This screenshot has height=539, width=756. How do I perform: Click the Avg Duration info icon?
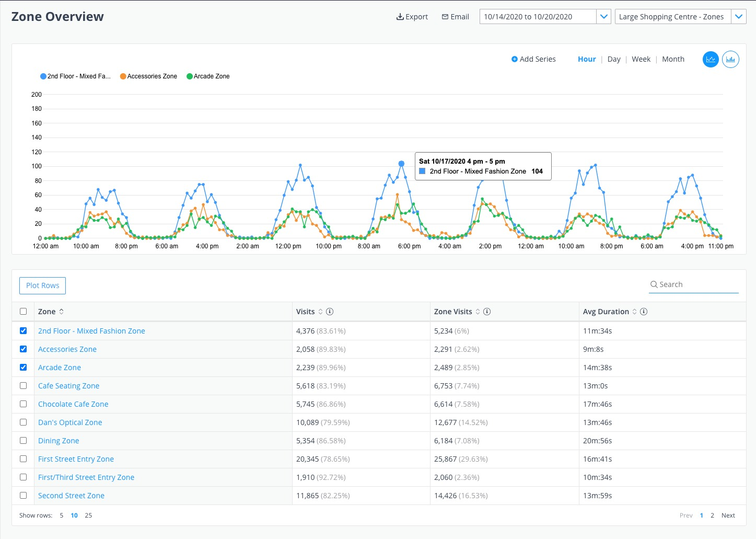[x=644, y=311]
